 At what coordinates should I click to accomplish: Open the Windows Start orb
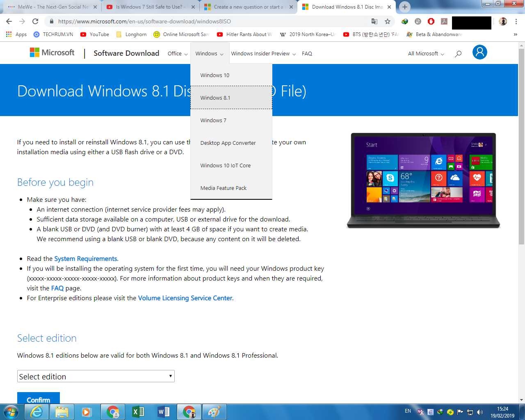(11, 412)
